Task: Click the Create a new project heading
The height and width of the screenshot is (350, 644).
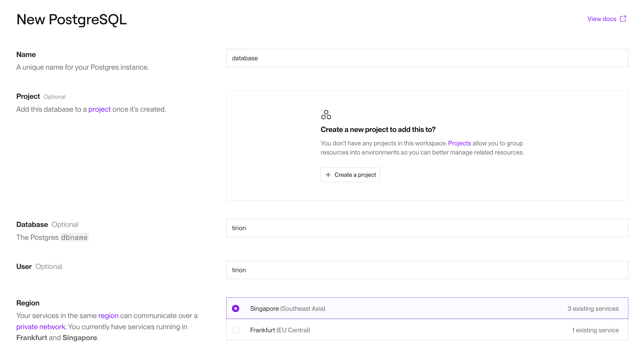Action: (378, 130)
